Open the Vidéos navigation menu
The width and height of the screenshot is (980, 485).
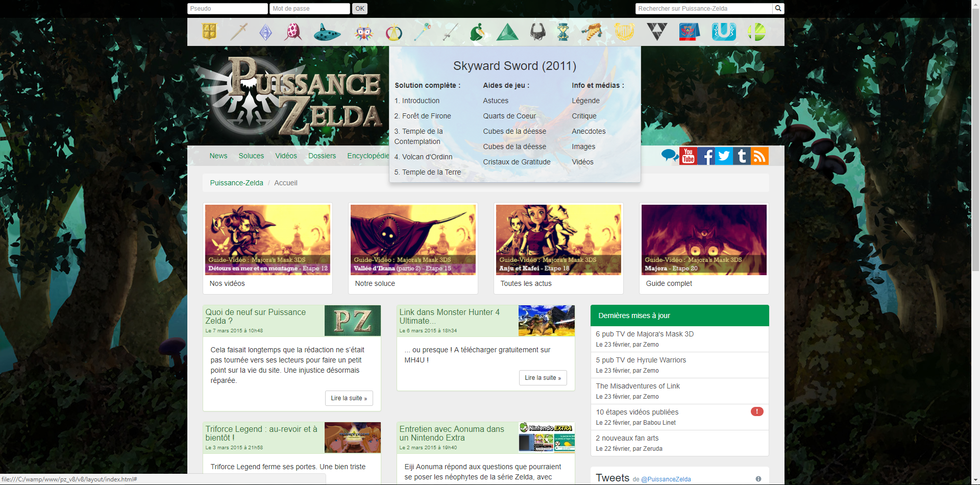click(286, 156)
